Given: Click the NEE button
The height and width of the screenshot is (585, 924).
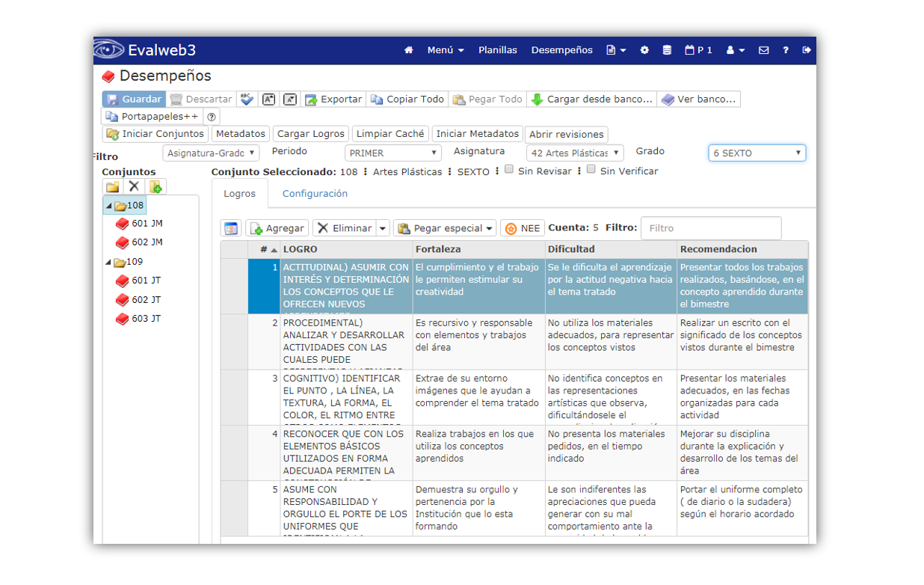Looking at the screenshot, I should click(522, 228).
